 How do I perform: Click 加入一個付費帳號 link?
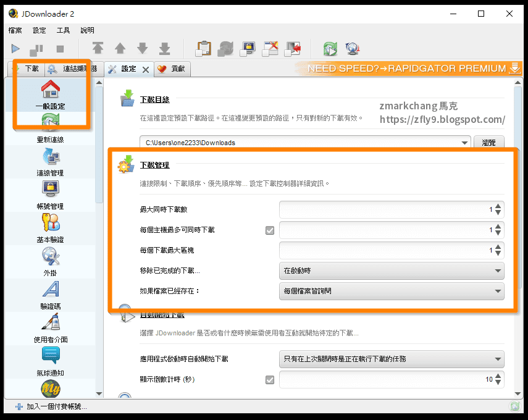(57, 406)
